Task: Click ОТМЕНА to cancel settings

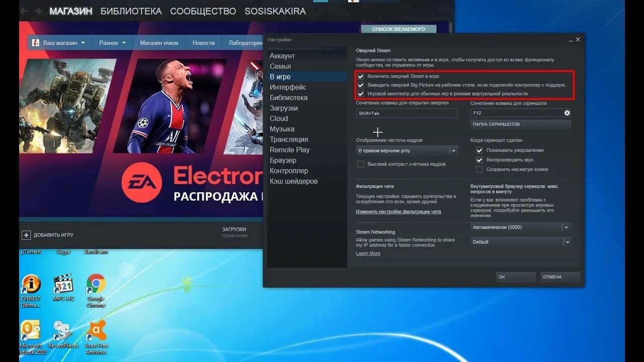Action: tap(560, 277)
